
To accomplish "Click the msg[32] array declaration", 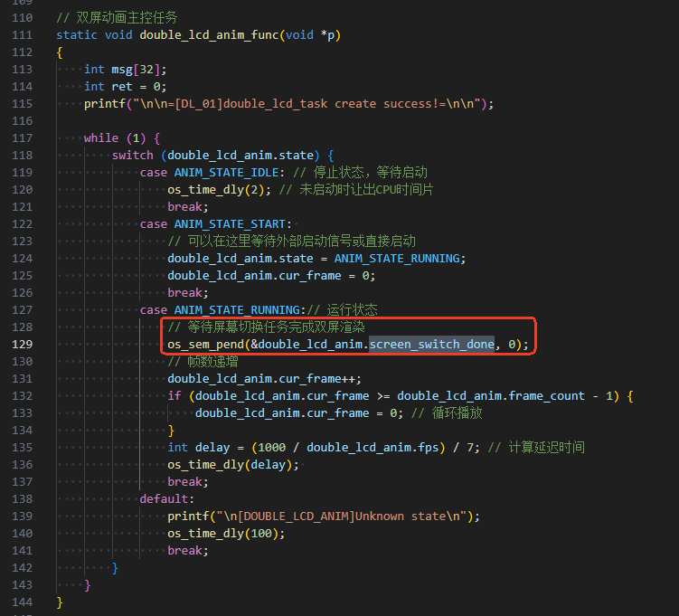I will click(x=136, y=70).
